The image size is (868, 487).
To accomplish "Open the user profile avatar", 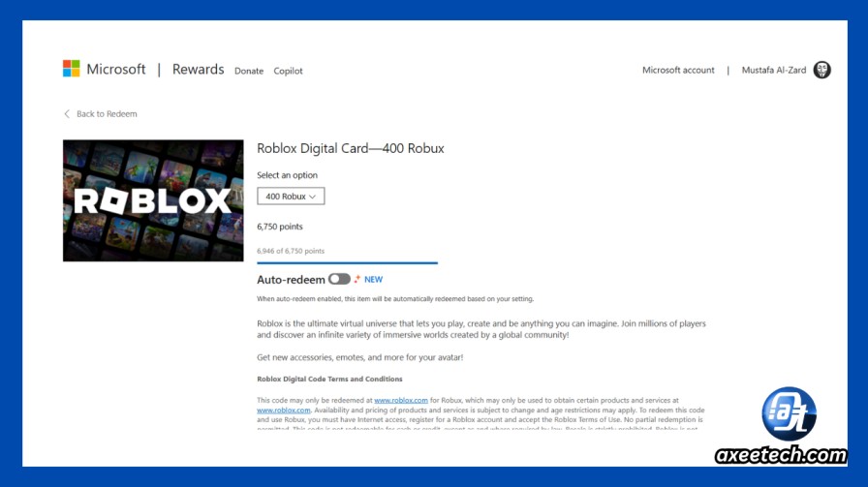I will coord(821,70).
